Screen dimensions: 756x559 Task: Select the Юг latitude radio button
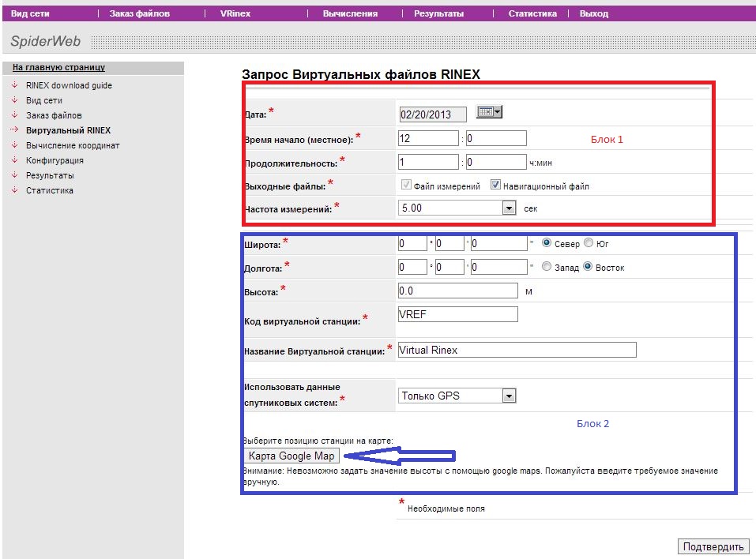pos(589,243)
